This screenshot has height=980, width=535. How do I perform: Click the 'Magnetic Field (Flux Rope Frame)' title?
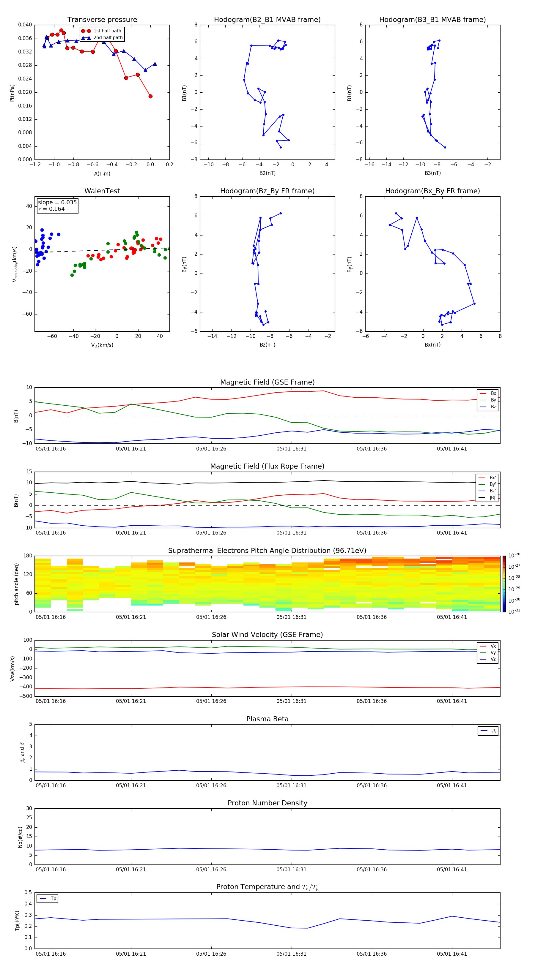click(267, 467)
